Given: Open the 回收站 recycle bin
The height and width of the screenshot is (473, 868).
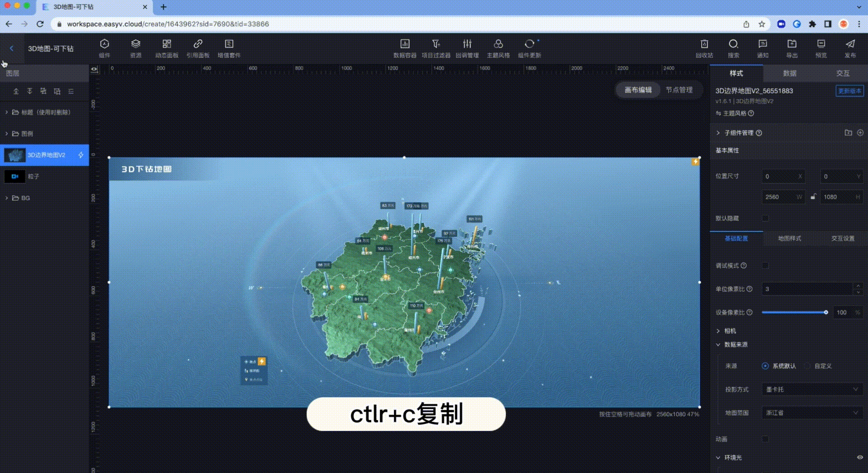Looking at the screenshot, I should click(704, 48).
